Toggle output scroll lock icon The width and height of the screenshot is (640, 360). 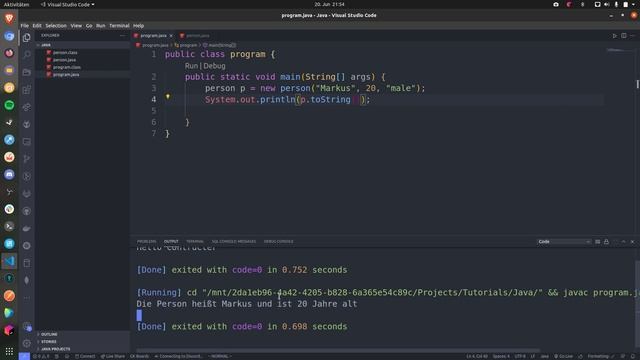[607, 242]
